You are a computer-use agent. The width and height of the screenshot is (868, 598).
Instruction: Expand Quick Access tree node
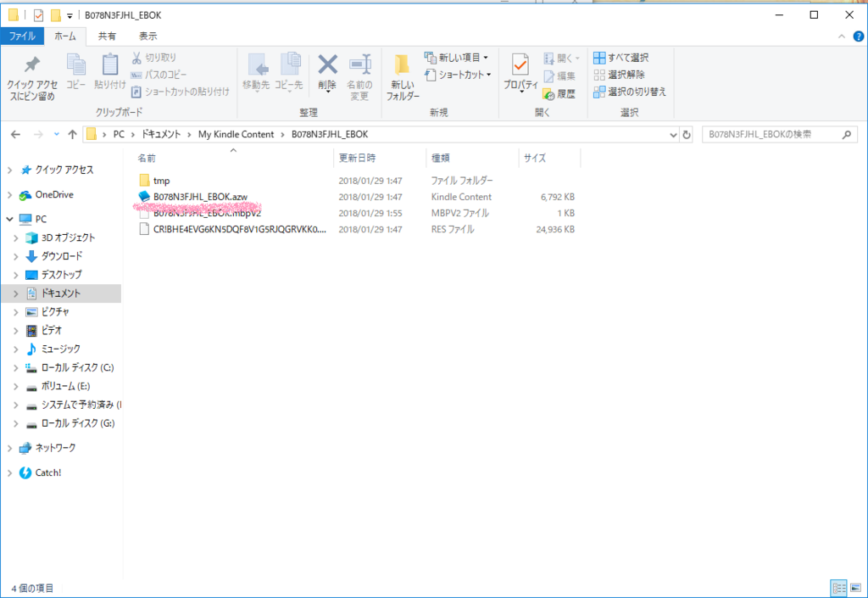point(9,170)
